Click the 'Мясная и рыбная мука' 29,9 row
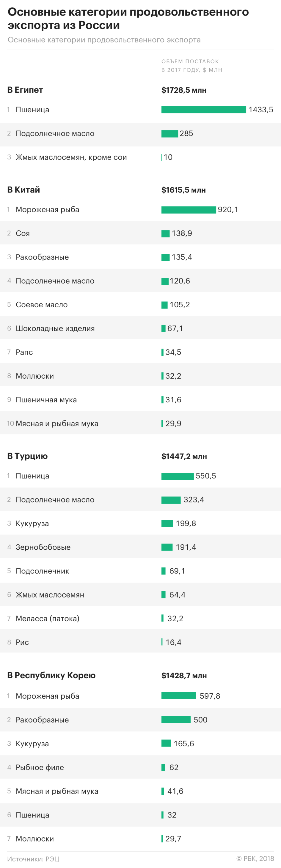Image resolution: width=281 pixels, height=868 pixels. tap(140, 423)
